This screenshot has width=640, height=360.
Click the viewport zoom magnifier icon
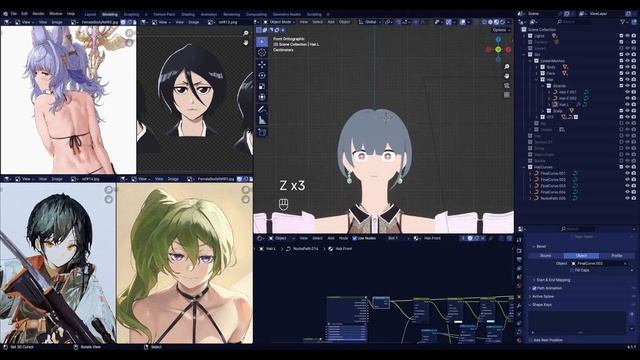click(x=507, y=67)
